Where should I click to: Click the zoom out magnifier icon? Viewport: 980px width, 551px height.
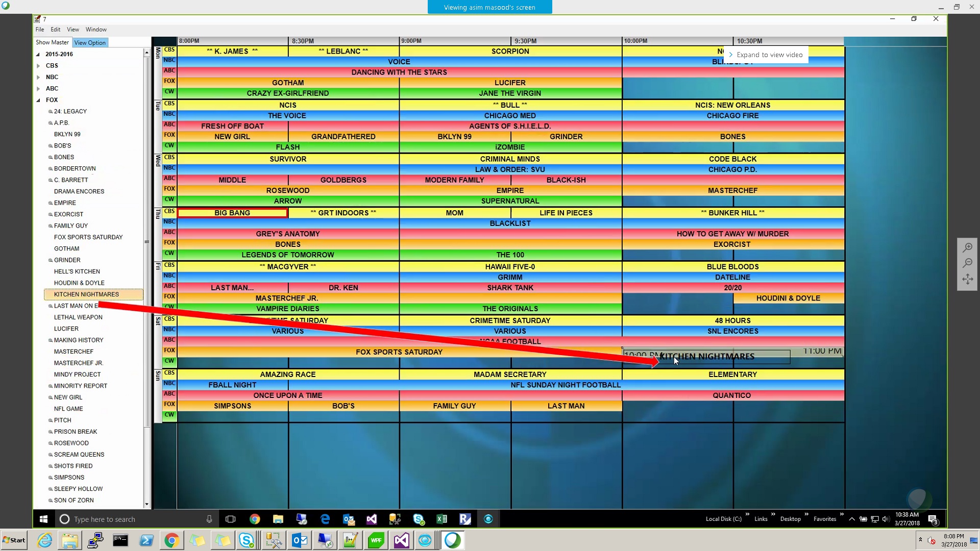967,263
